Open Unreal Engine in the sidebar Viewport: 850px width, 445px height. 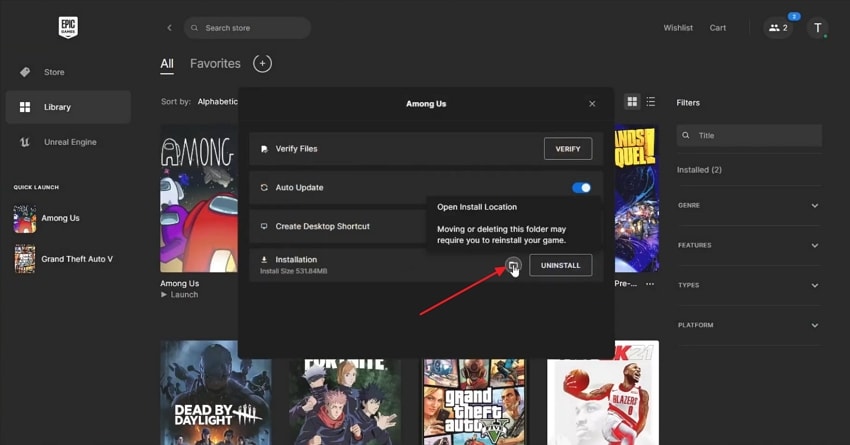[68, 142]
